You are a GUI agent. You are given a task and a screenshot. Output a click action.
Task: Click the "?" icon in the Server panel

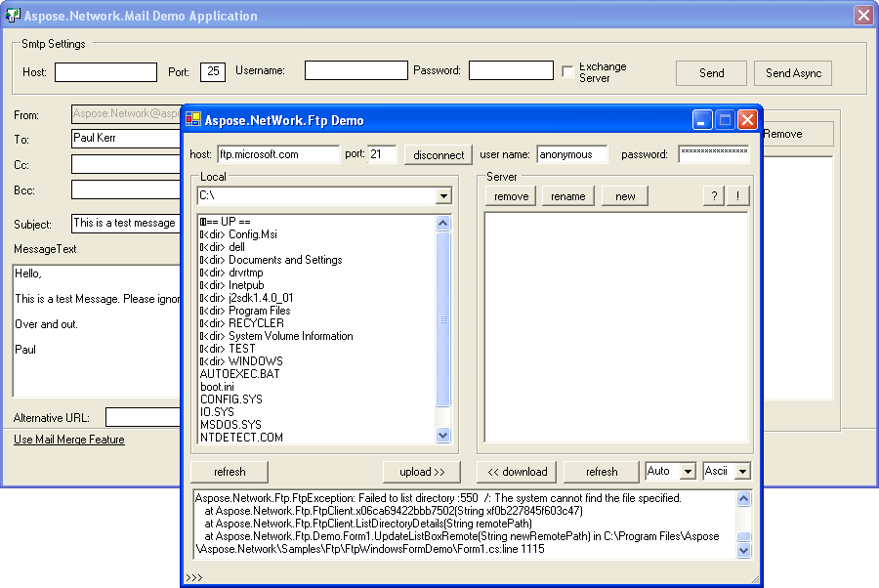pos(712,195)
